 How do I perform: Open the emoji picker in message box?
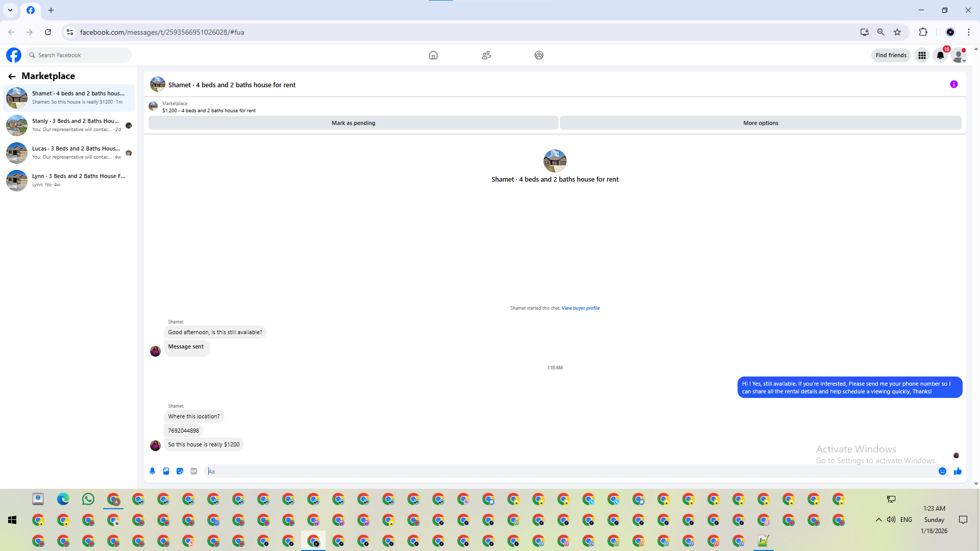click(x=942, y=471)
